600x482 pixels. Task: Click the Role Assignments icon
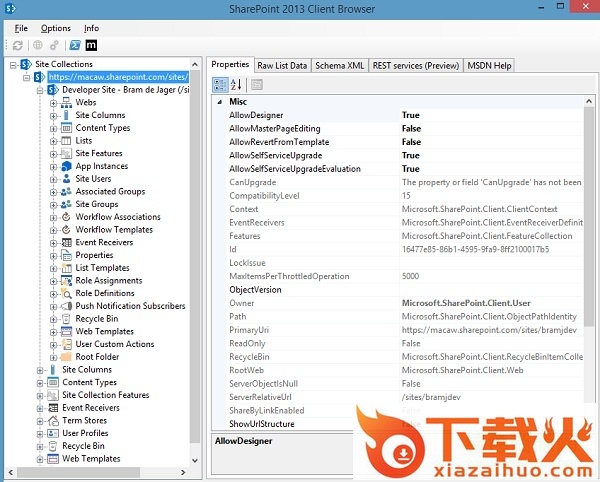pyautogui.click(x=66, y=281)
